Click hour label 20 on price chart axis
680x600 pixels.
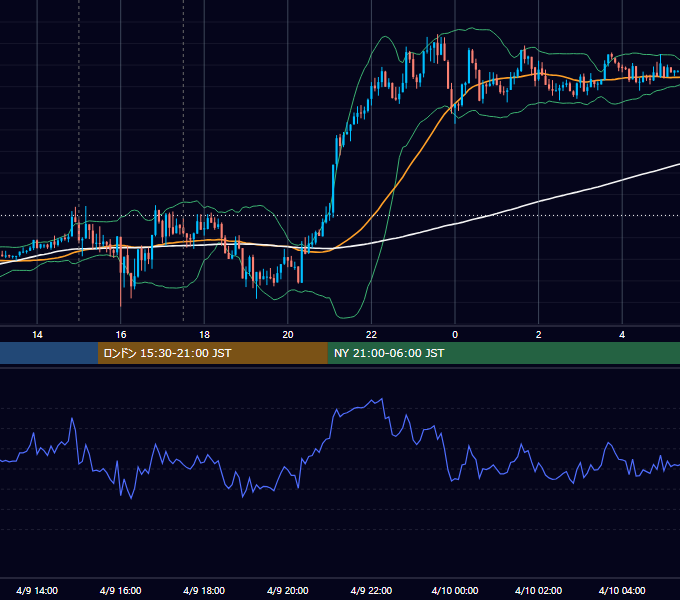point(288,335)
